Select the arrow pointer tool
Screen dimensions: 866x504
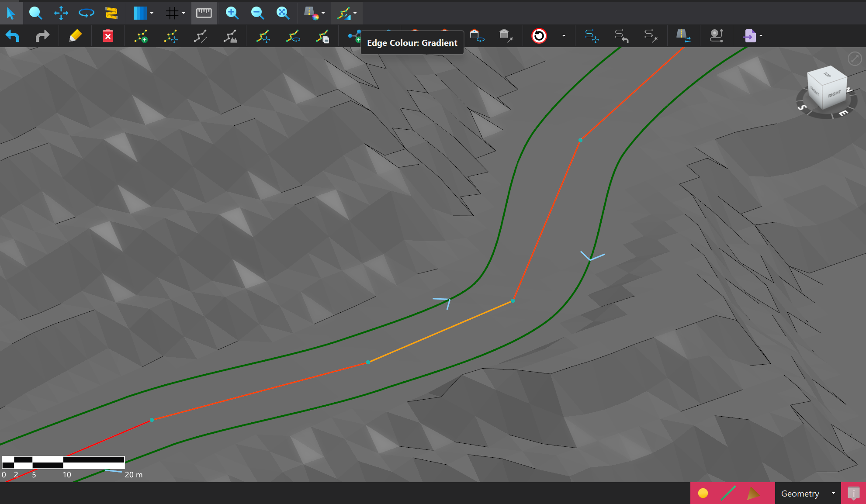pyautogui.click(x=10, y=13)
